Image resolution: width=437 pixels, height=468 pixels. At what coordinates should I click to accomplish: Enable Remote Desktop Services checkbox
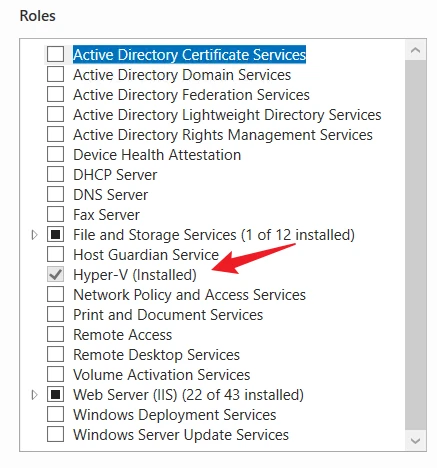[x=55, y=354]
